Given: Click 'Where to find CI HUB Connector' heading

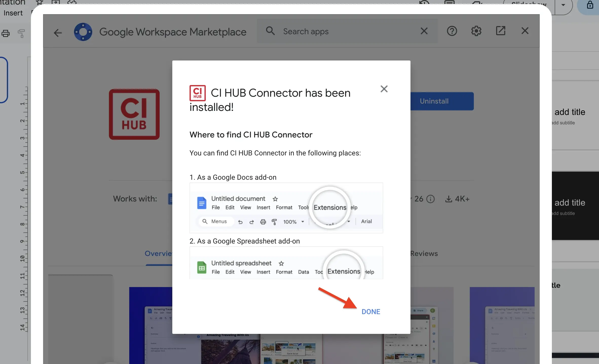Looking at the screenshot, I should [251, 135].
